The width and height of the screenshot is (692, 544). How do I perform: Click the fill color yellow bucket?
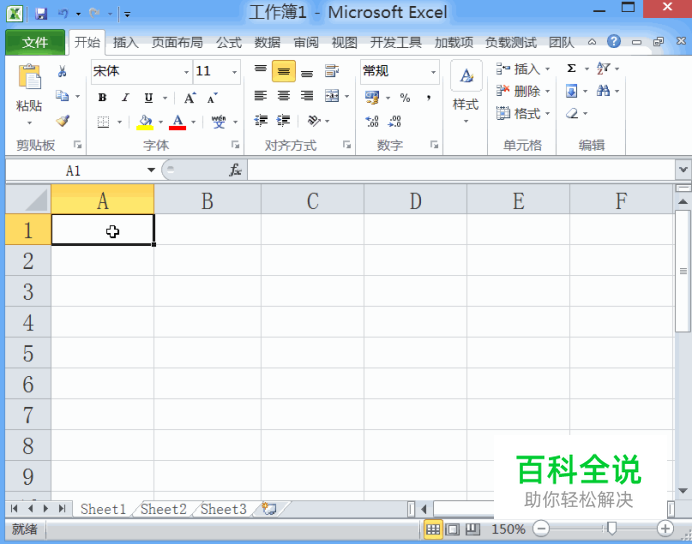tap(145, 121)
